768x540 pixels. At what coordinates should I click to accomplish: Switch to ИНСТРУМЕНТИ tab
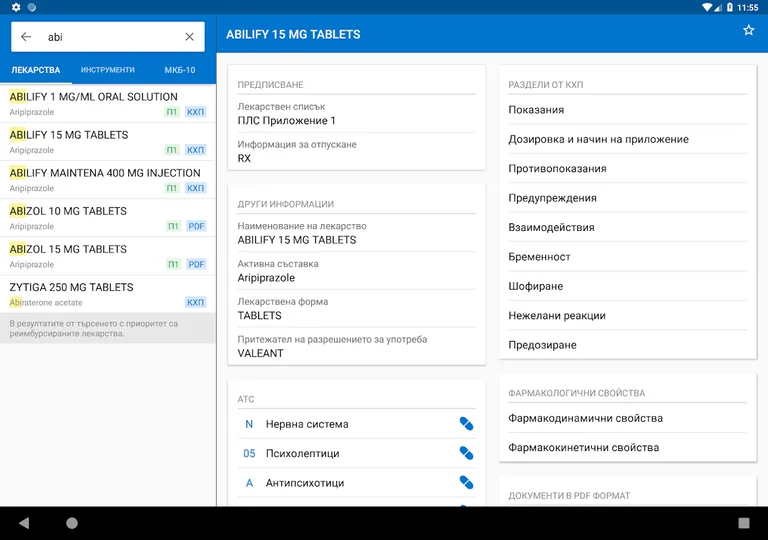point(108,70)
